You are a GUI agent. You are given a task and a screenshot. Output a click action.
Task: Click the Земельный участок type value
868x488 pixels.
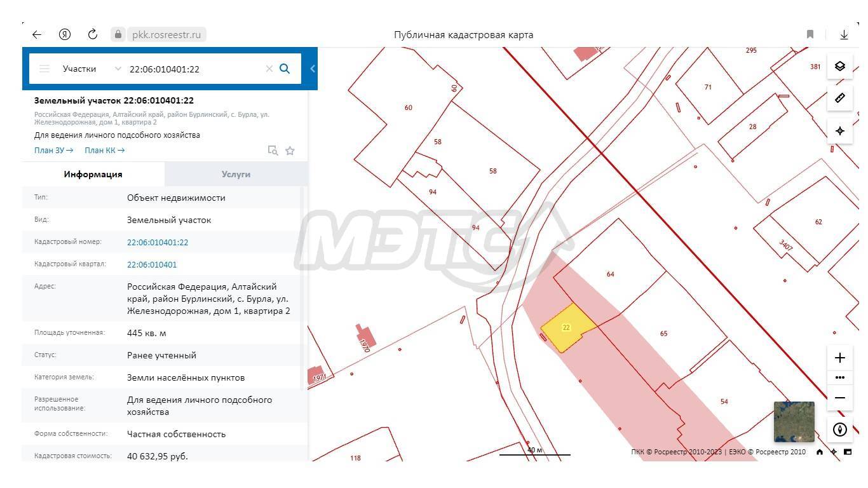(169, 220)
